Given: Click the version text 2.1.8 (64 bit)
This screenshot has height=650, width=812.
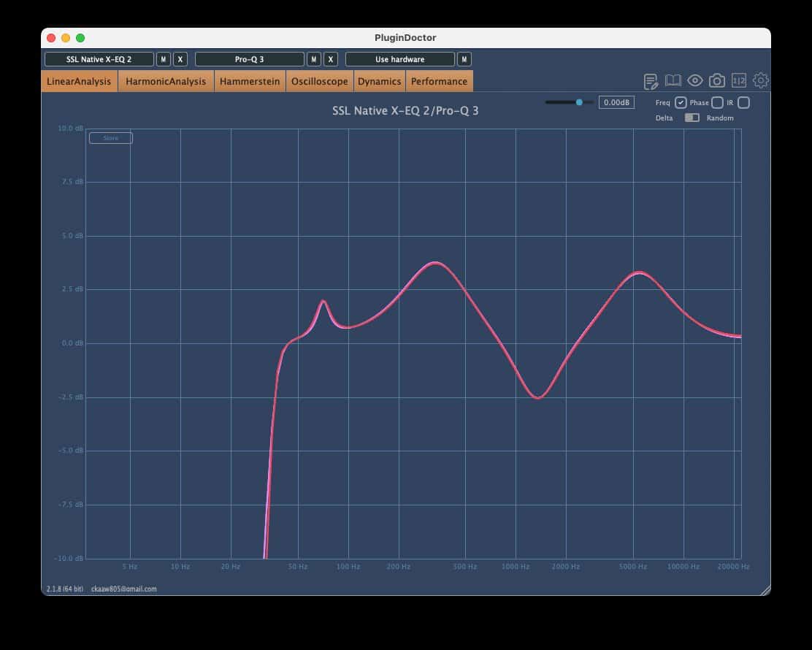Looking at the screenshot, I should (65, 589).
